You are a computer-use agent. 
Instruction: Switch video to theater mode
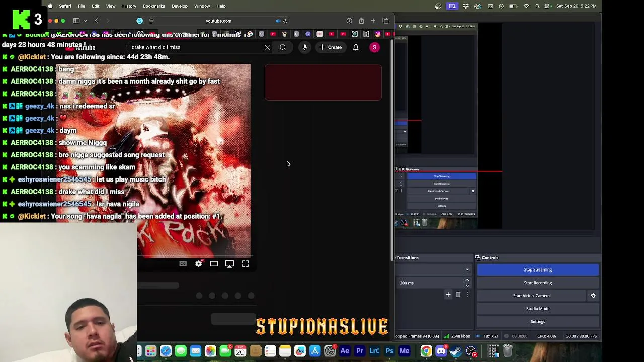(x=214, y=264)
